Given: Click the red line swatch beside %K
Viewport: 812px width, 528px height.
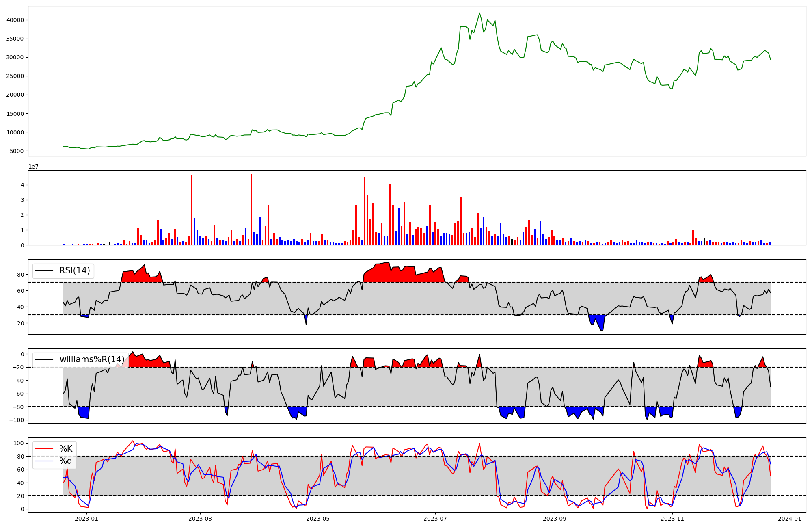Looking at the screenshot, I should tap(45, 449).
